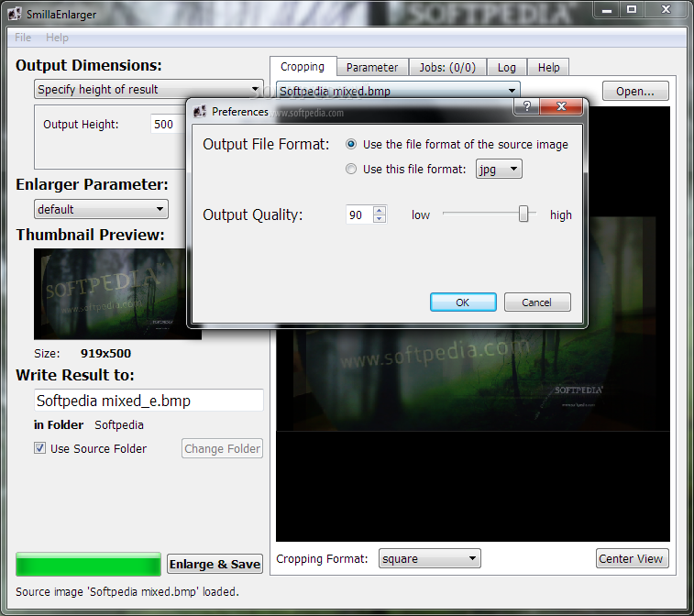Maximize the SmillaEnlarger window

coord(632,10)
